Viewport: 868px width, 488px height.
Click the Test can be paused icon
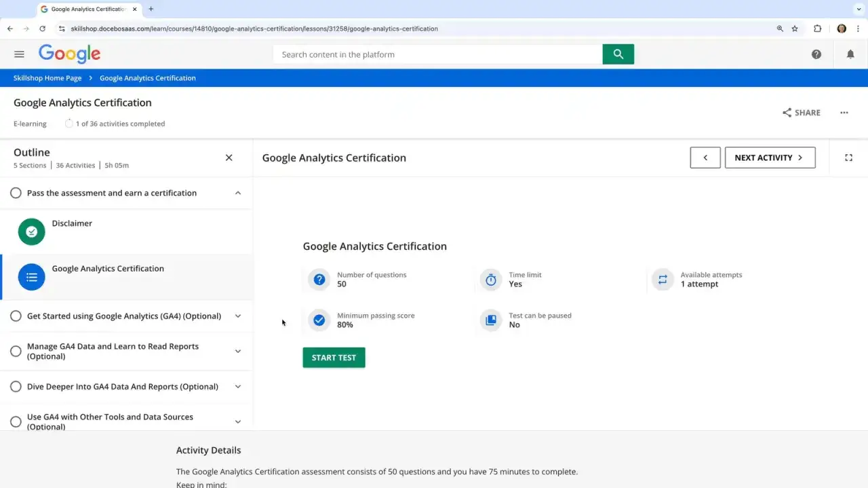(491, 320)
